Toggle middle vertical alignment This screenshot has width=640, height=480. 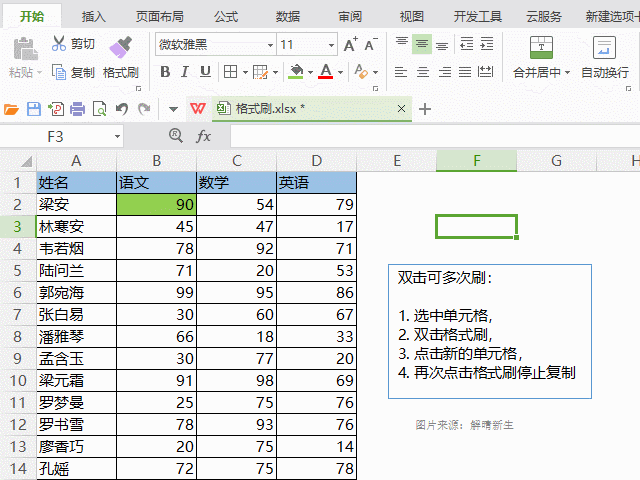pos(422,44)
